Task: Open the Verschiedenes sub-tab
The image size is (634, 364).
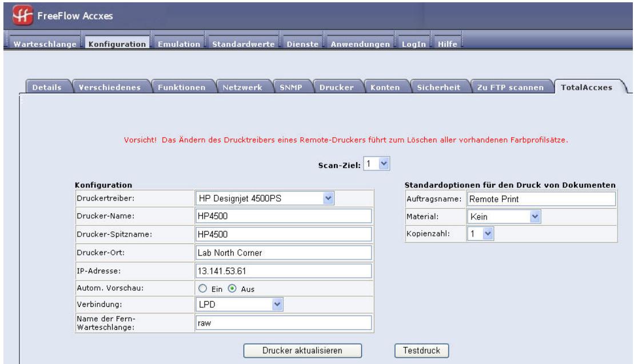Action: coord(110,87)
